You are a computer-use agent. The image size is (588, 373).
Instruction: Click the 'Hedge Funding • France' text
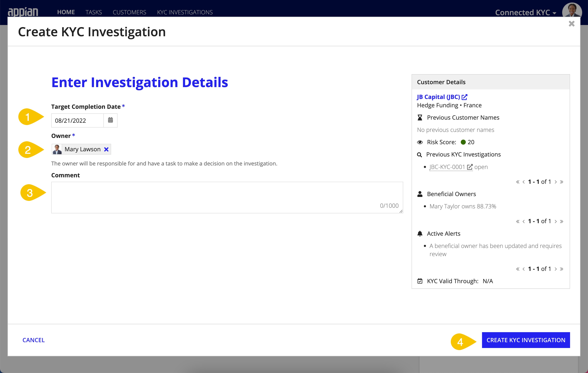[449, 105]
